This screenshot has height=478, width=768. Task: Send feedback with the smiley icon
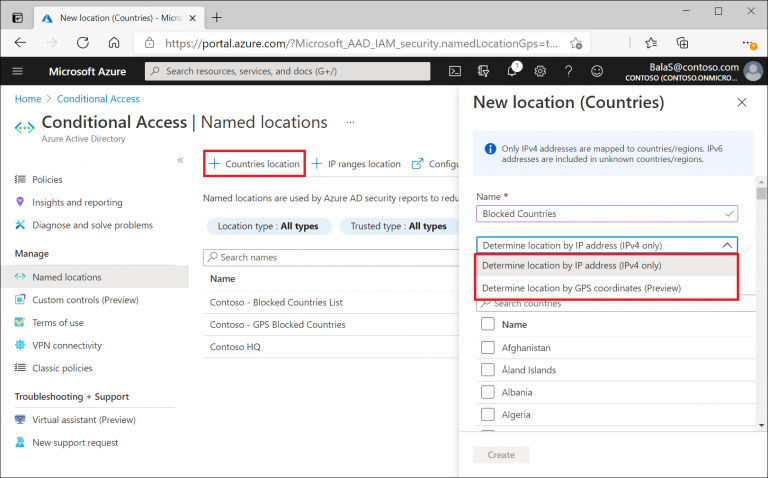(597, 72)
